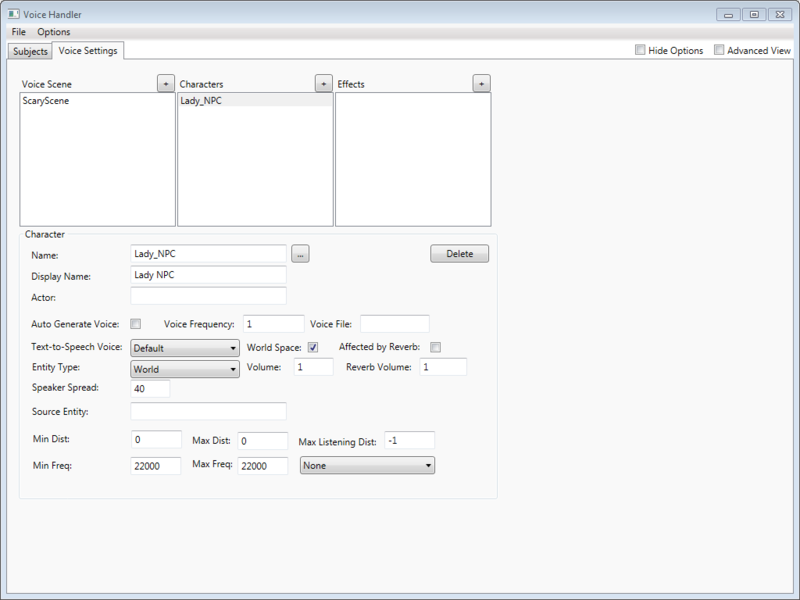
Task: Open the File menu
Action: [19, 32]
